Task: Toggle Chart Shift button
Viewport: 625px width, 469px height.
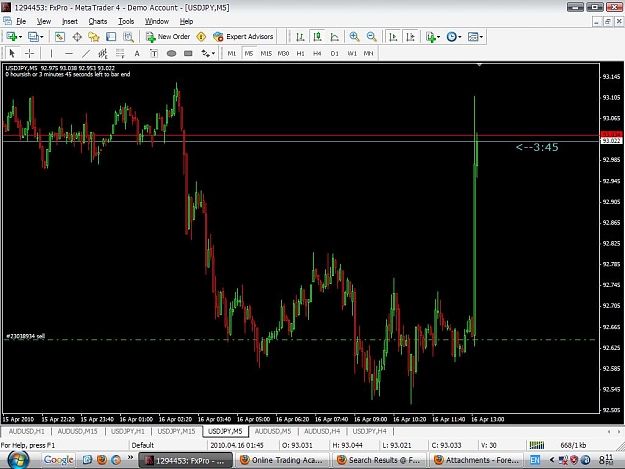Action: point(410,37)
